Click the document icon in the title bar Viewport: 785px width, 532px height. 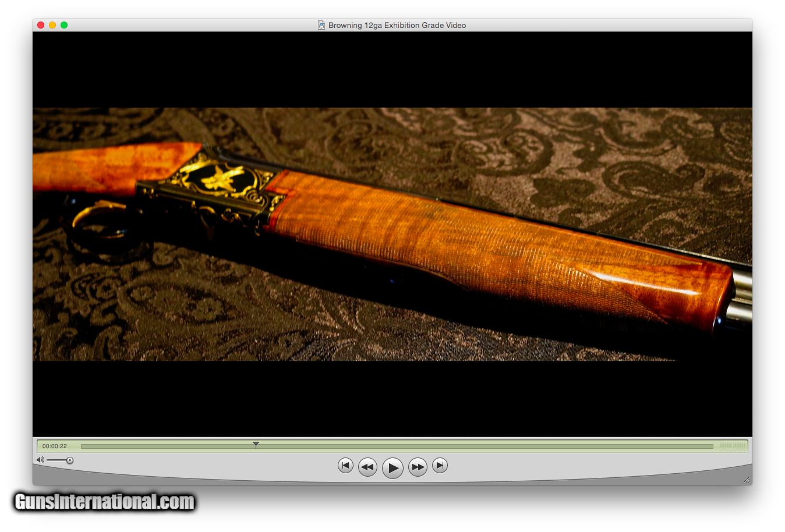pos(321,25)
